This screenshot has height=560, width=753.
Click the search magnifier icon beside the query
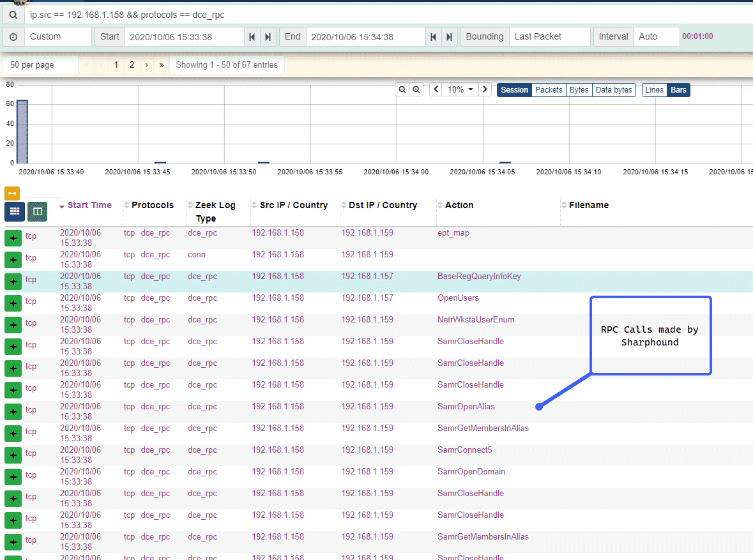[13, 14]
